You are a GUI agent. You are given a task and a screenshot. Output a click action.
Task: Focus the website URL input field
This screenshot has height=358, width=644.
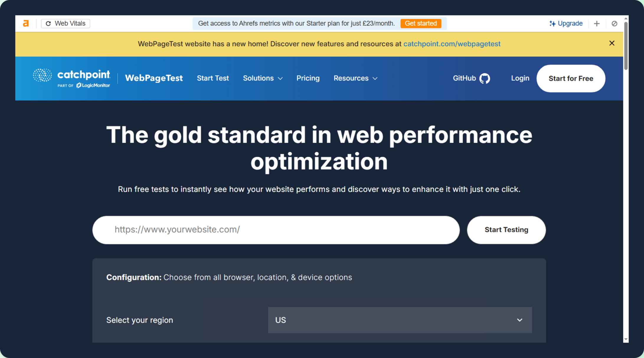pos(276,230)
